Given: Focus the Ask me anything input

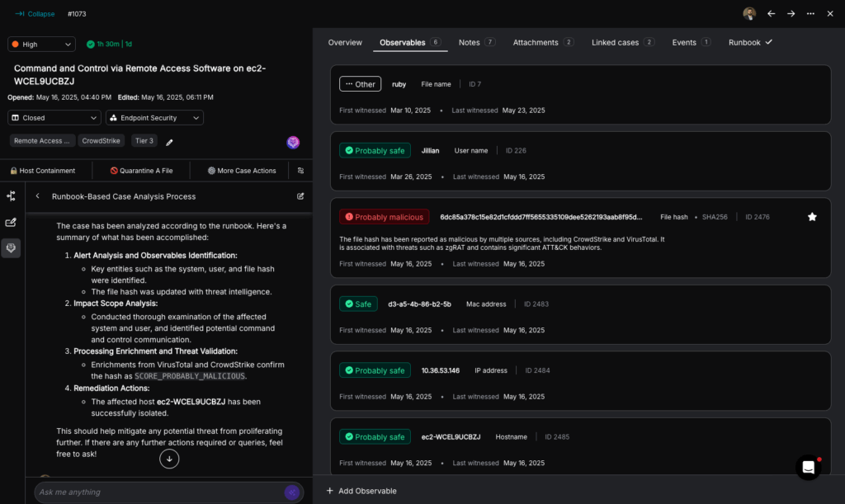Looking at the screenshot, I should point(157,492).
